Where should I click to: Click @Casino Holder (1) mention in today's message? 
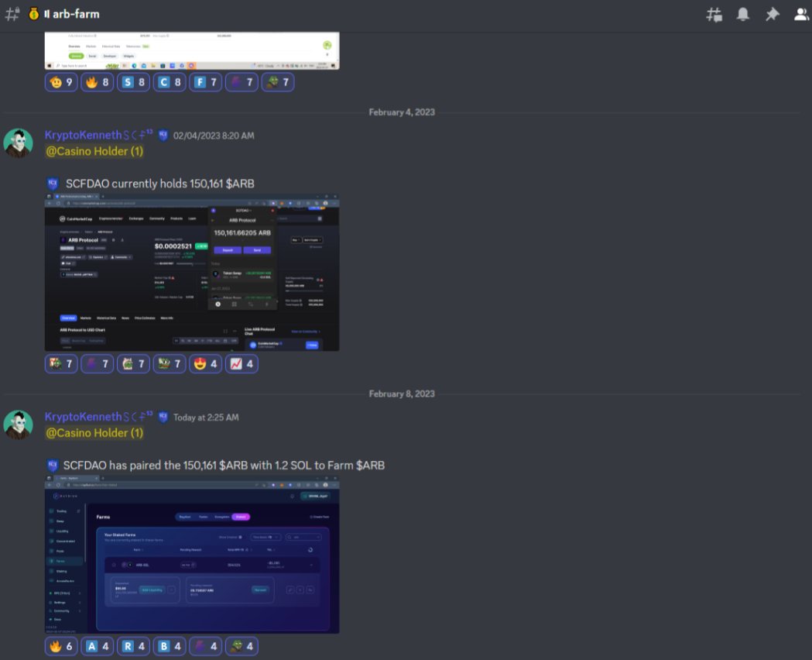point(94,433)
